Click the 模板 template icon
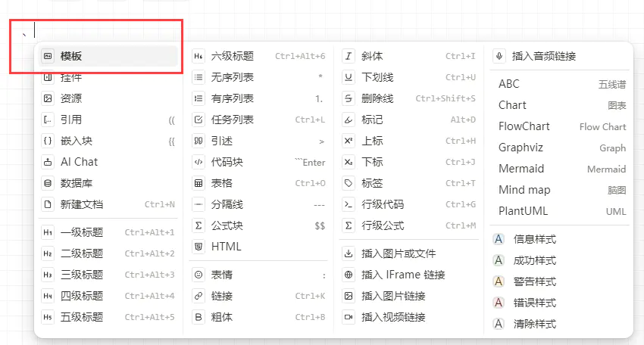The width and height of the screenshot is (644, 345). (48, 56)
